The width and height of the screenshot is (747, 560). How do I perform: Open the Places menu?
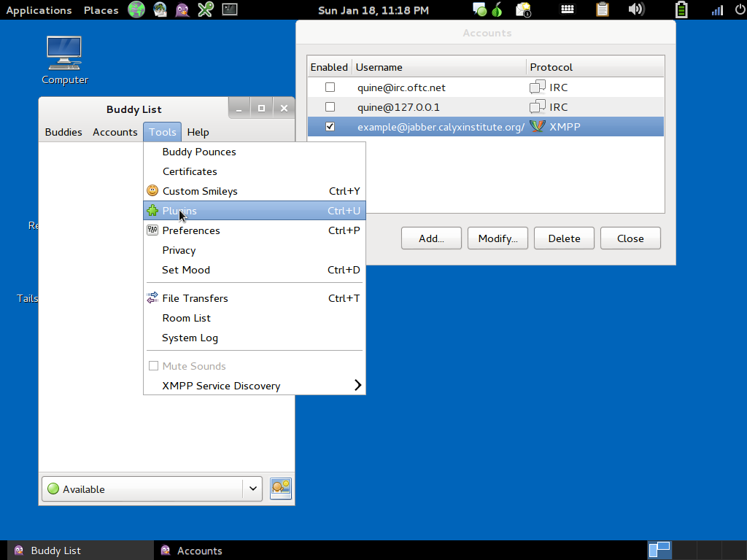coord(101,10)
